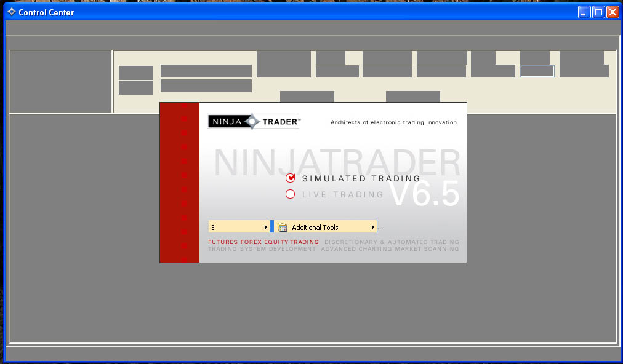The image size is (623, 364).
Task: Tick the Simulated Trading check mark
Action: coord(291,178)
